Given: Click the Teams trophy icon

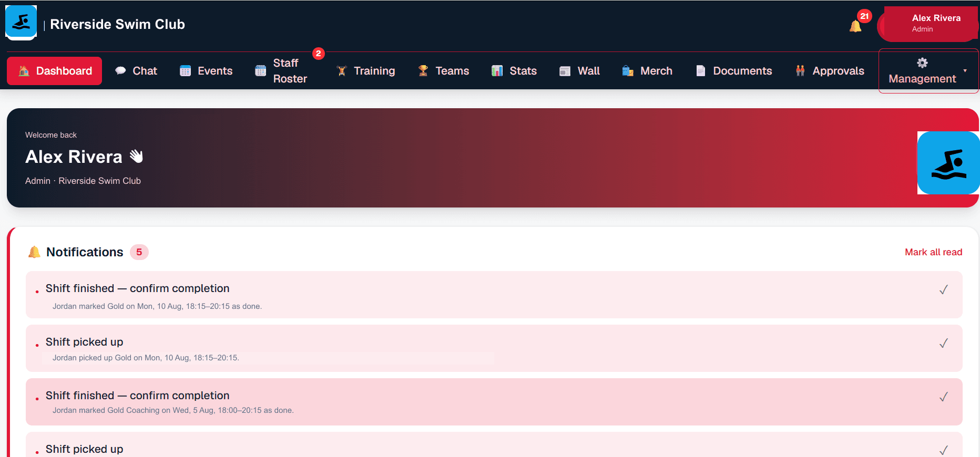Looking at the screenshot, I should pos(423,71).
